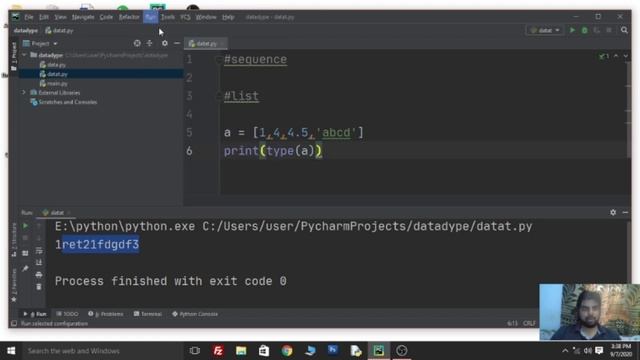
Task: Open FileZilla from the Windows taskbar
Action: point(218,351)
